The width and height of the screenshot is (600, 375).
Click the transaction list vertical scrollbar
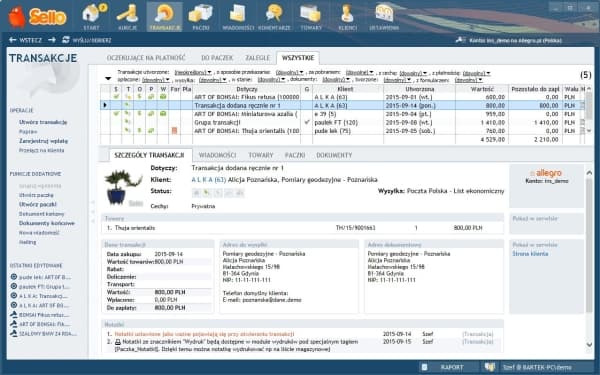589,110
